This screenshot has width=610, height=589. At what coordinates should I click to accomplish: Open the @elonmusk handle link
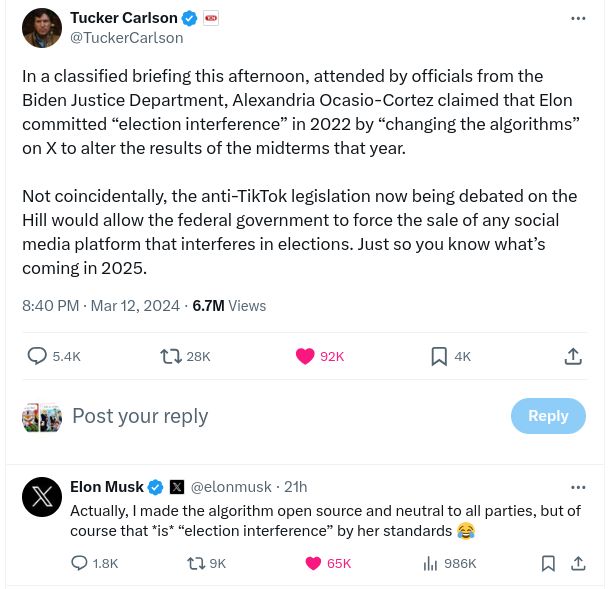(x=231, y=487)
